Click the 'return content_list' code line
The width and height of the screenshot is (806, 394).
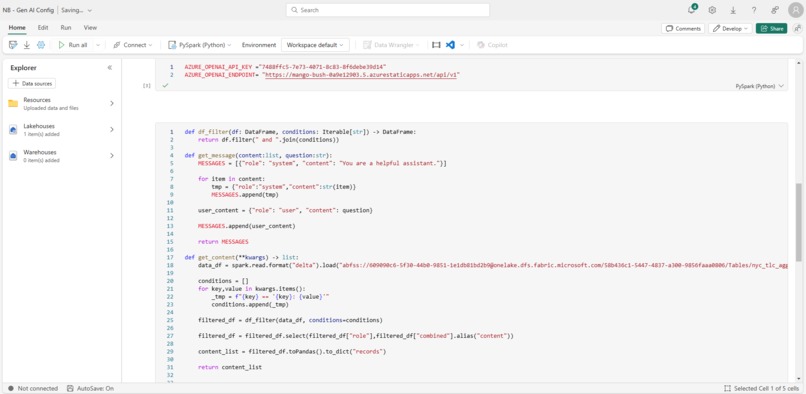230,367
